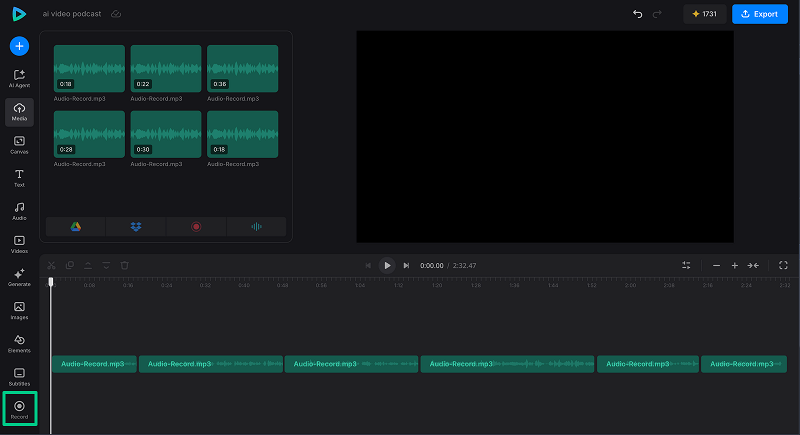Select the Media sidebar tab
800x435 pixels.
point(19,112)
